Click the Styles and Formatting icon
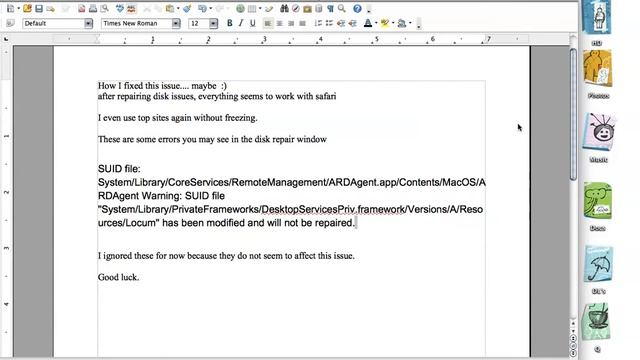Viewport: 640px width, 360px height. click(x=11, y=23)
